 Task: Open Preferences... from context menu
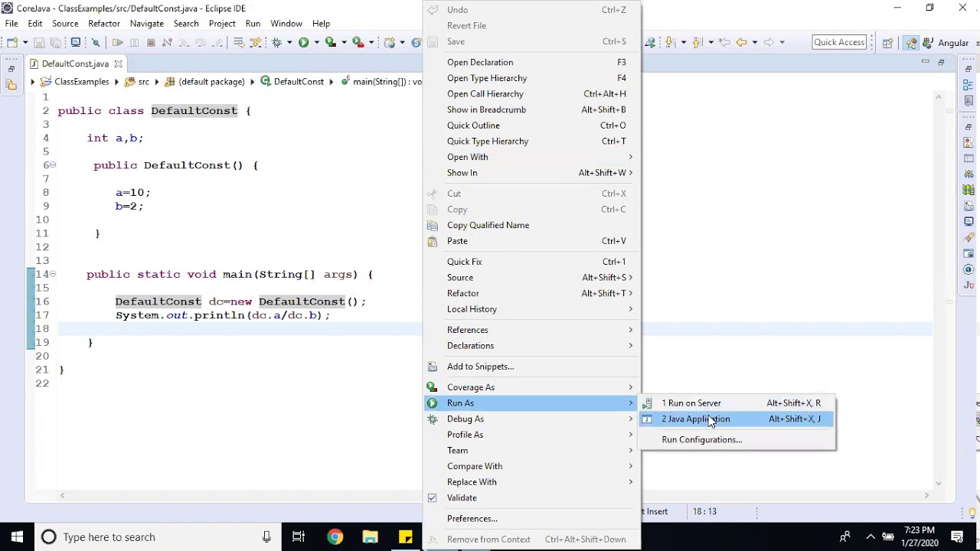[531, 519]
